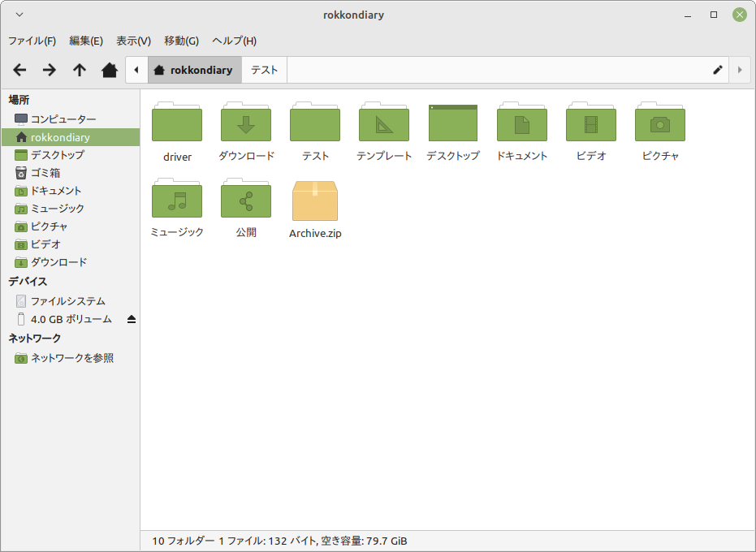Open ビデオ in sidebar
The height and width of the screenshot is (552, 756).
point(71,244)
